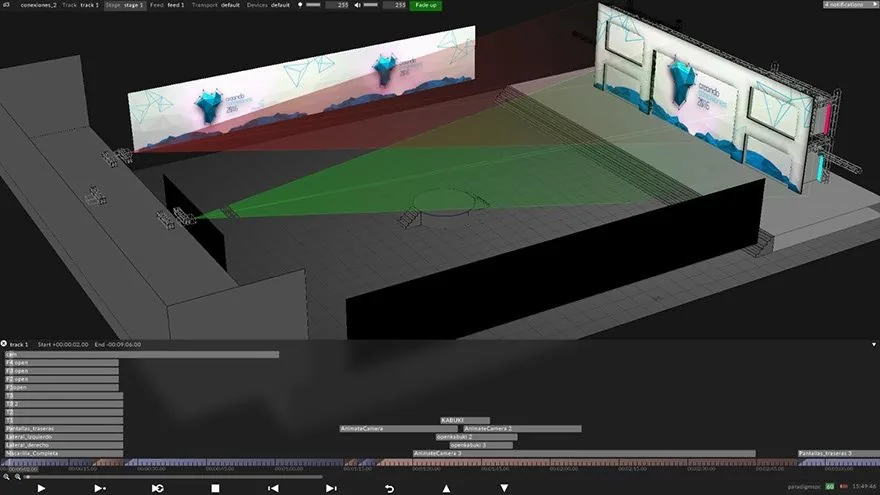
Task: Activate the loop section playback icon
Action: (158, 488)
